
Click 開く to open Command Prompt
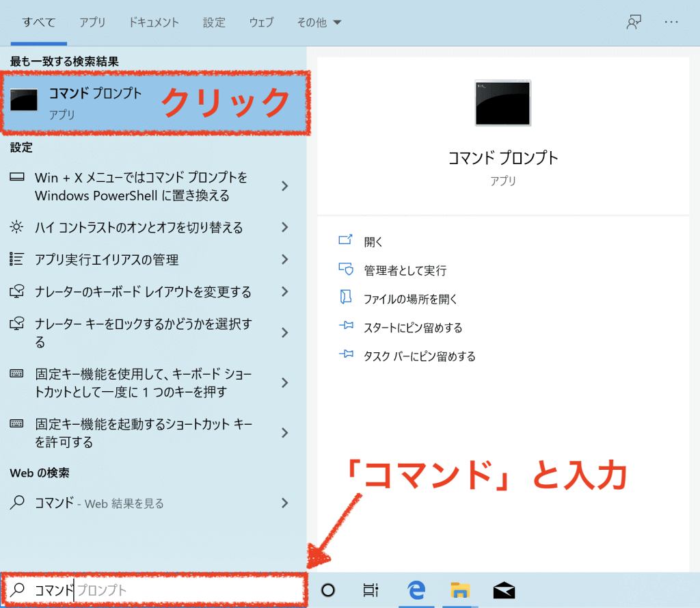[x=373, y=242]
